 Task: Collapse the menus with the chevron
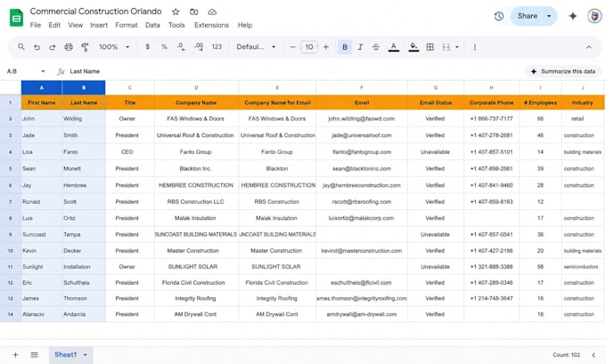[588, 47]
